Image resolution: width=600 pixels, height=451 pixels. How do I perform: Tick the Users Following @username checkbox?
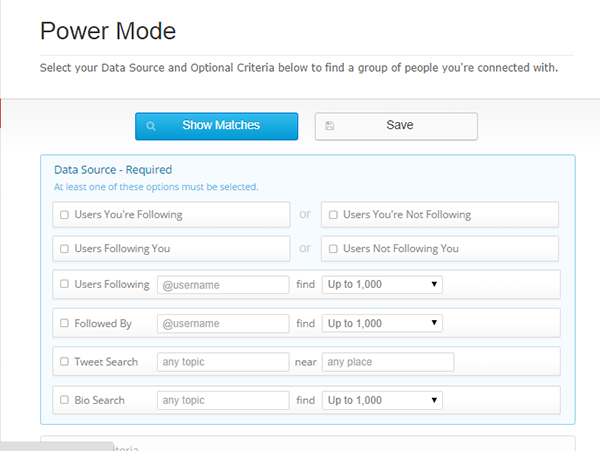click(65, 285)
